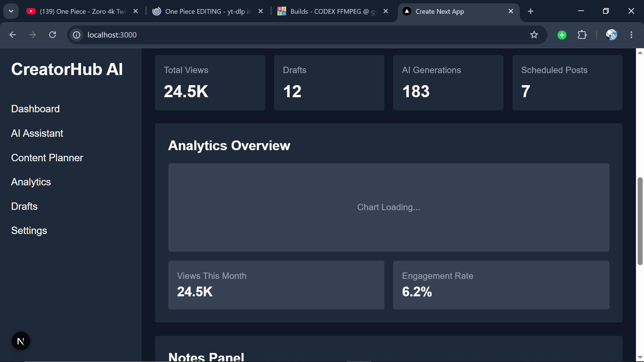Navigate to Analytics in the sidebar
The height and width of the screenshot is (362, 644).
[31, 182]
